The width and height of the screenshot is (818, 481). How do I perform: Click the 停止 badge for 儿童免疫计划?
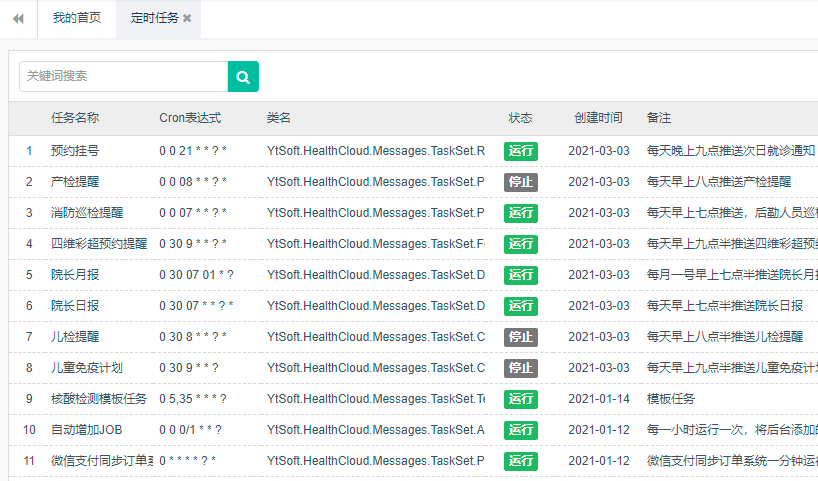click(x=520, y=368)
